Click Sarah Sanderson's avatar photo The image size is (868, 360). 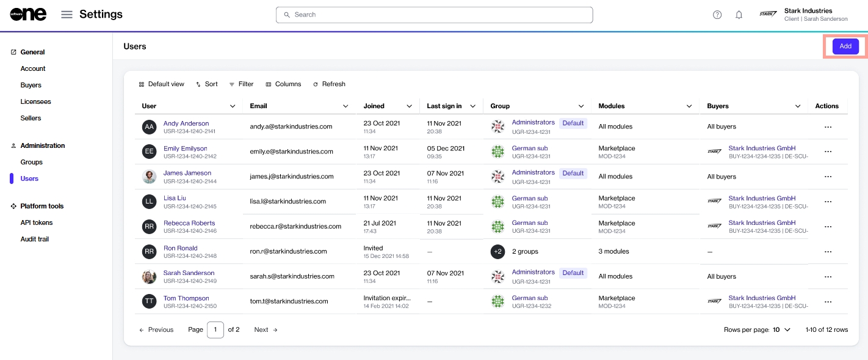click(x=149, y=277)
